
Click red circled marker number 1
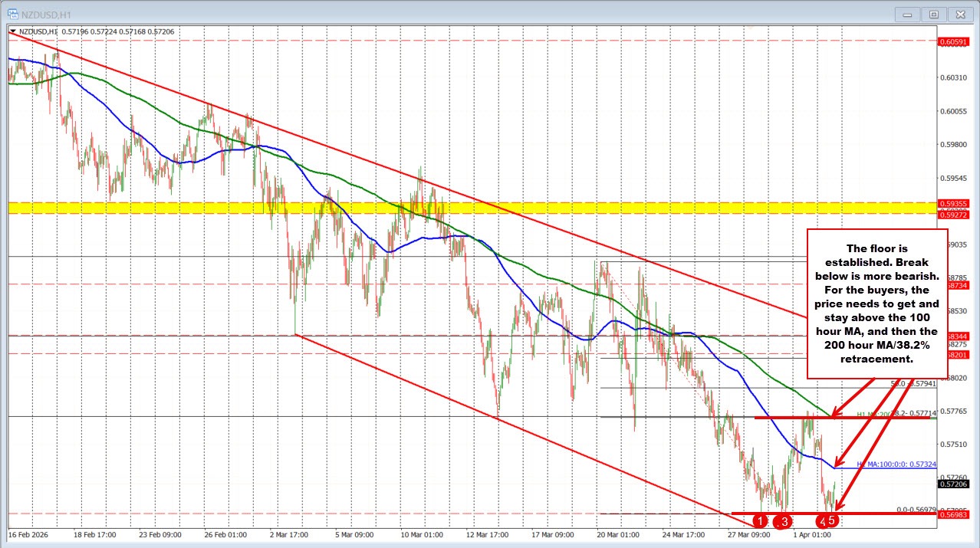[759, 520]
